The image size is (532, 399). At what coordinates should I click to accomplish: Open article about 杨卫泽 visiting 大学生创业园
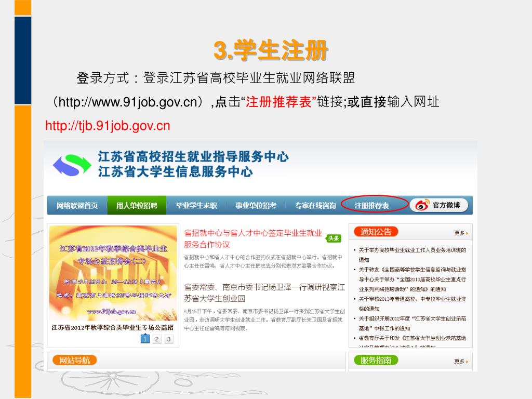[x=264, y=293]
